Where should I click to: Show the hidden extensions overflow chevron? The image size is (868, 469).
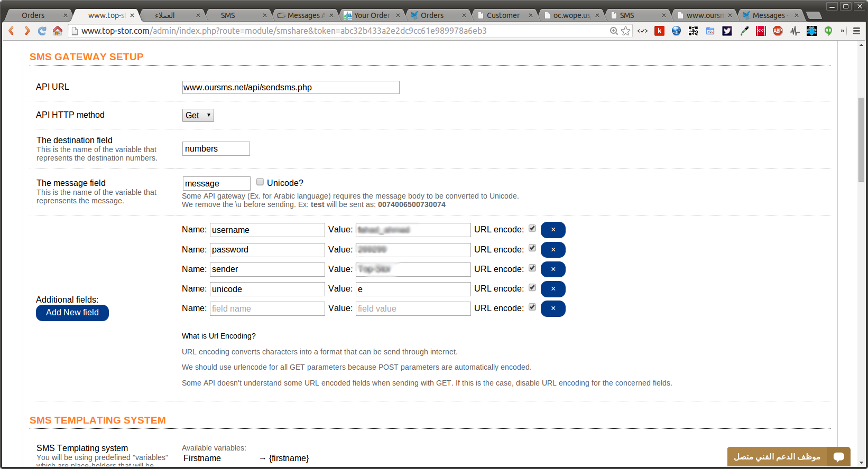click(x=843, y=31)
